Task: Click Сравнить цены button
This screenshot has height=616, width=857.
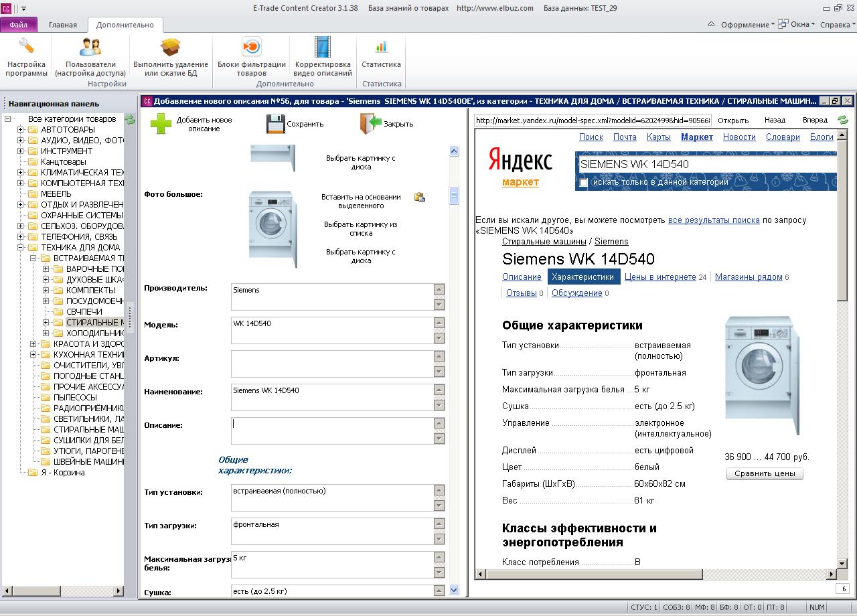Action: [x=765, y=473]
